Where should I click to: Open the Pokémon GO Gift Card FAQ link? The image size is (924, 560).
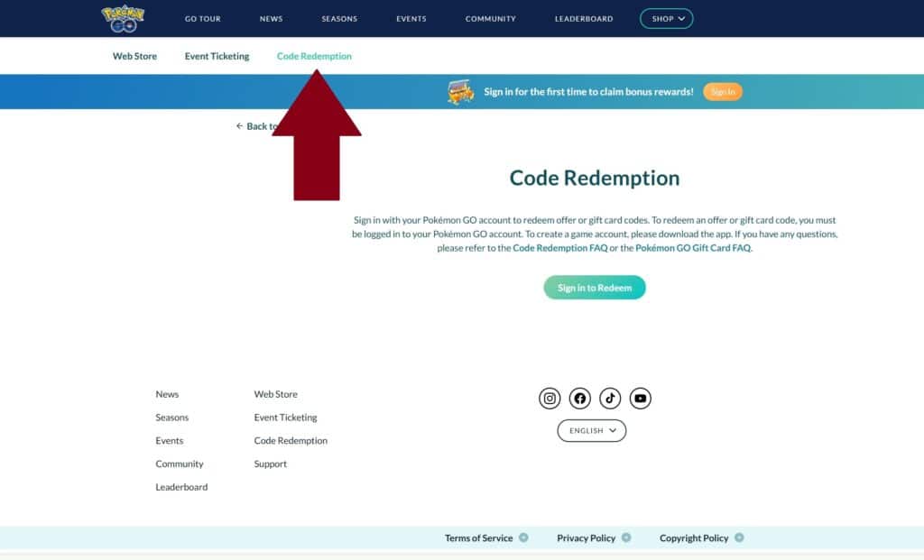point(692,248)
